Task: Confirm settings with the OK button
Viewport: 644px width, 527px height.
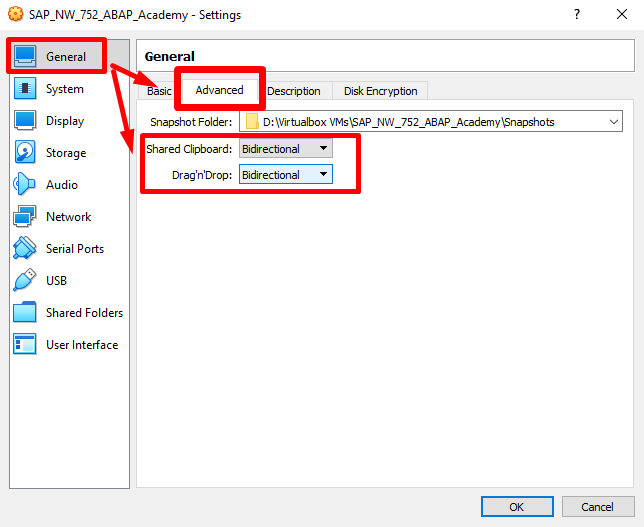Action: 517,507
